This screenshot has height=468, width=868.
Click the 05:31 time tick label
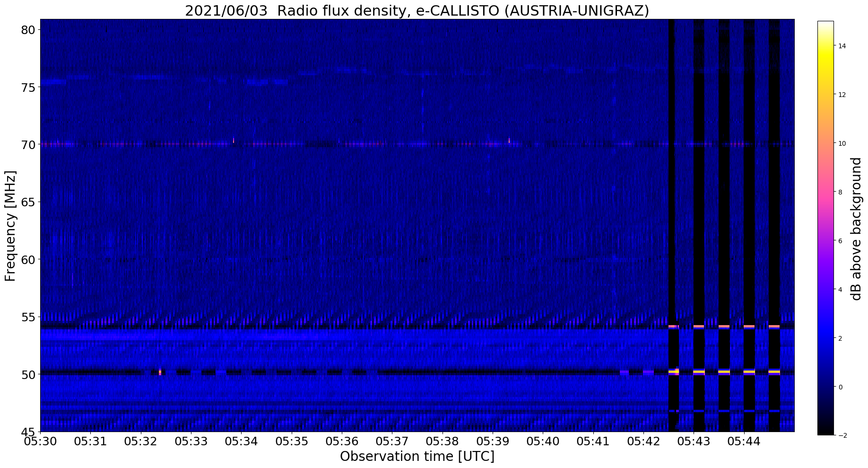[90, 442]
